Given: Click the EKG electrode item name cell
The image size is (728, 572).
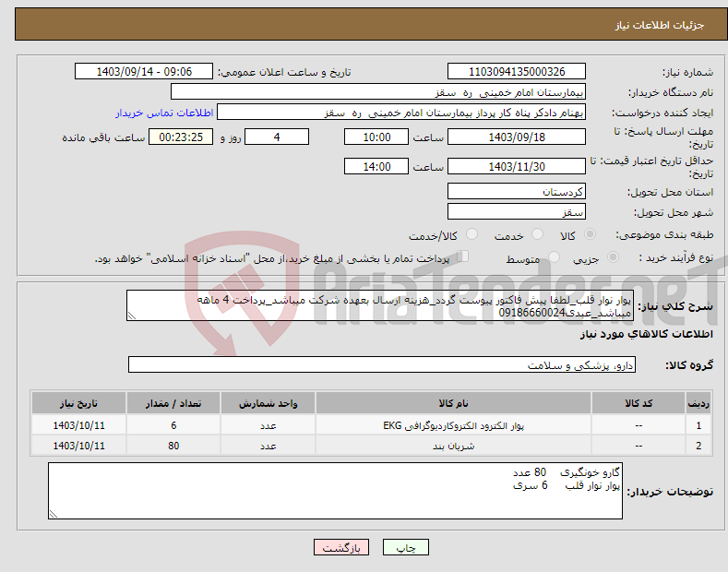Looking at the screenshot, I should (453, 425).
